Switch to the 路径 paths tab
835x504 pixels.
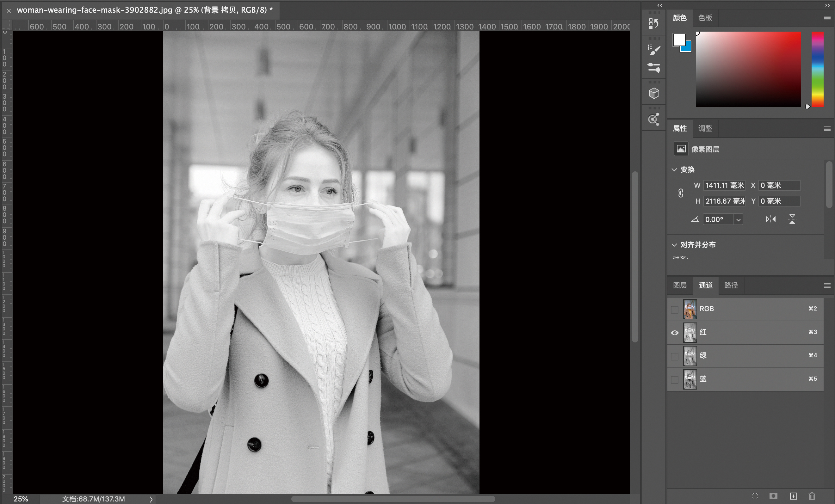pos(731,285)
